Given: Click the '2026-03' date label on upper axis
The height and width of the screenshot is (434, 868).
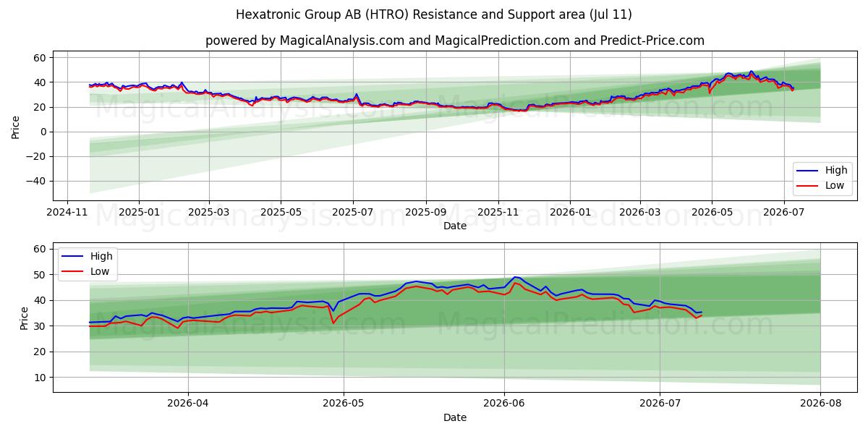Looking at the screenshot, I should click(x=639, y=213).
